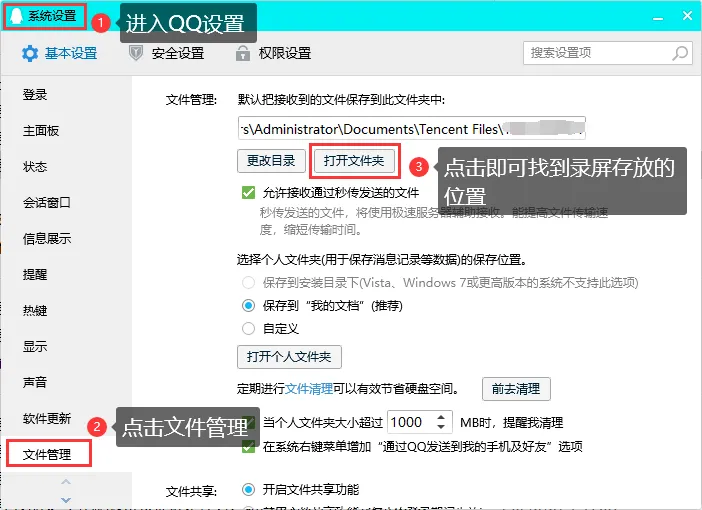The width and height of the screenshot is (702, 510).
Task: Focus the 搜索设置项 search field
Action: click(x=608, y=53)
